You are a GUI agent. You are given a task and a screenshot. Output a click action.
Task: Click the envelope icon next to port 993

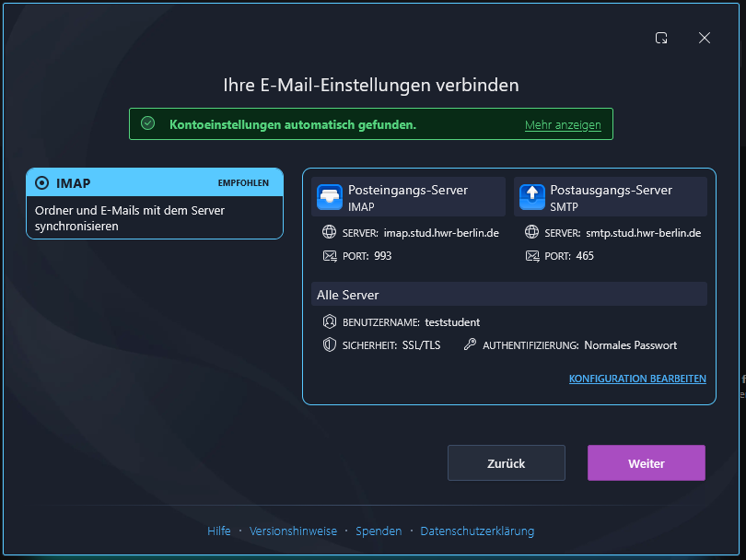click(330, 256)
